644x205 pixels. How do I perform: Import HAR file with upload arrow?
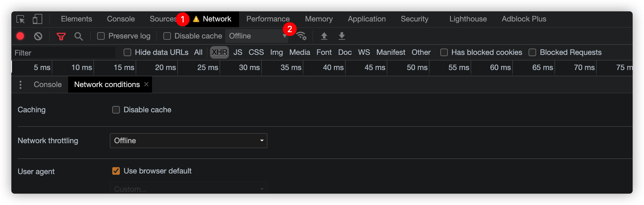coord(324,36)
